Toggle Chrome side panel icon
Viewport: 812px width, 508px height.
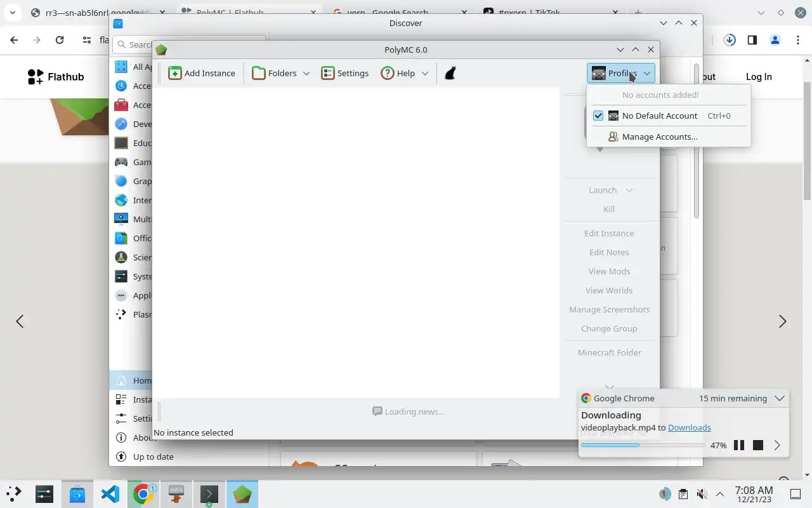click(x=752, y=40)
